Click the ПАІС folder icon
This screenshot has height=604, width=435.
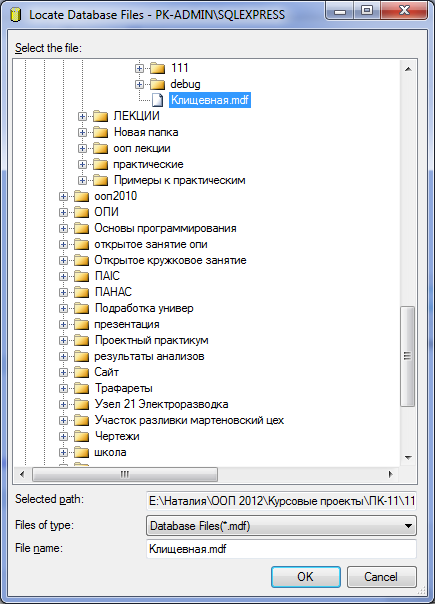(x=81, y=277)
